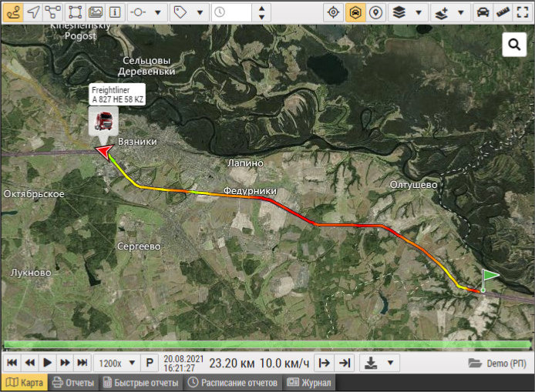Toggle vehicle tracking hexagon button

pos(355,12)
